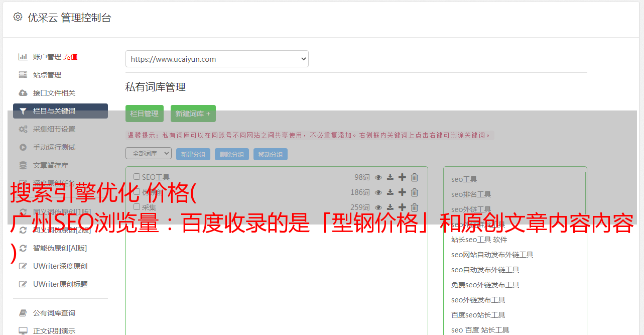The width and height of the screenshot is (644, 335).
Task: Click the funnel icon for 栏目与关键词
Action: (23, 111)
